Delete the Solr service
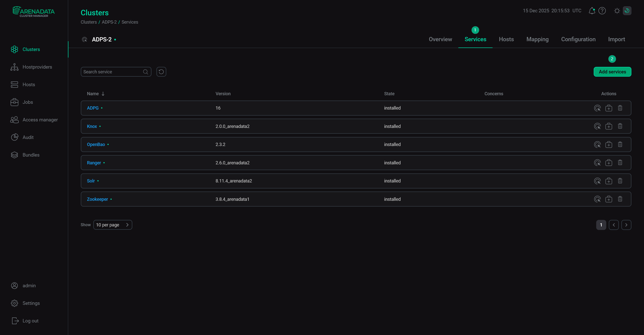The width and height of the screenshot is (644, 335). click(620, 181)
